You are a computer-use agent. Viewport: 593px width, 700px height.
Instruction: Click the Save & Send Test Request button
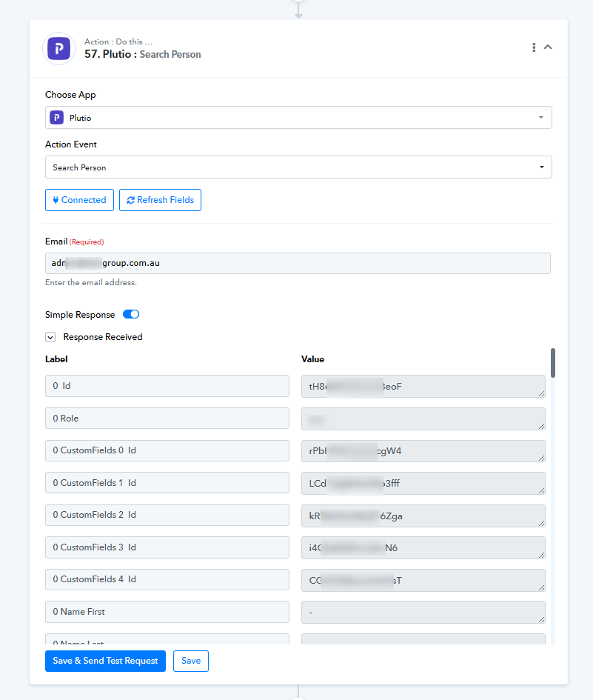105,661
